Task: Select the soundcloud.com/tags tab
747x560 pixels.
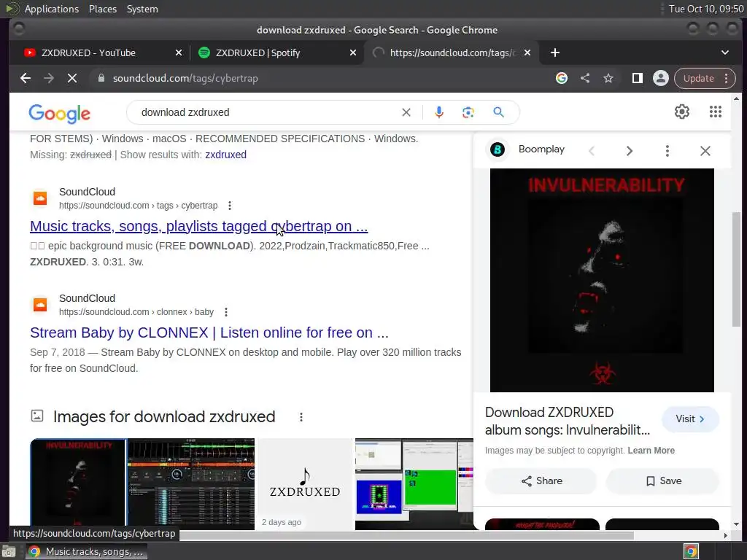Action: [452, 52]
